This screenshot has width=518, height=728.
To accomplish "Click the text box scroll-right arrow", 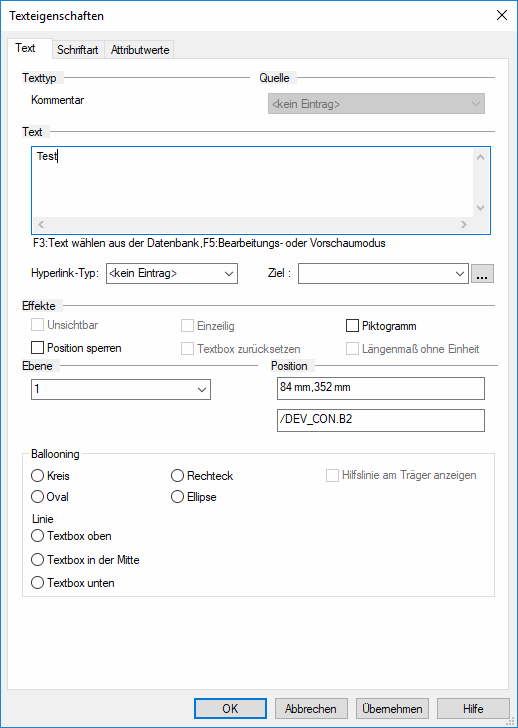I will coord(464,225).
